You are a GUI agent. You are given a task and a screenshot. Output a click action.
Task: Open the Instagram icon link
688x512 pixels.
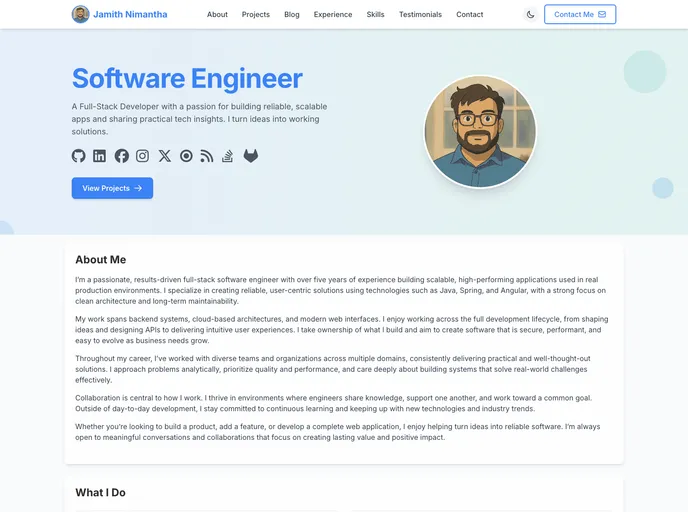click(x=143, y=156)
